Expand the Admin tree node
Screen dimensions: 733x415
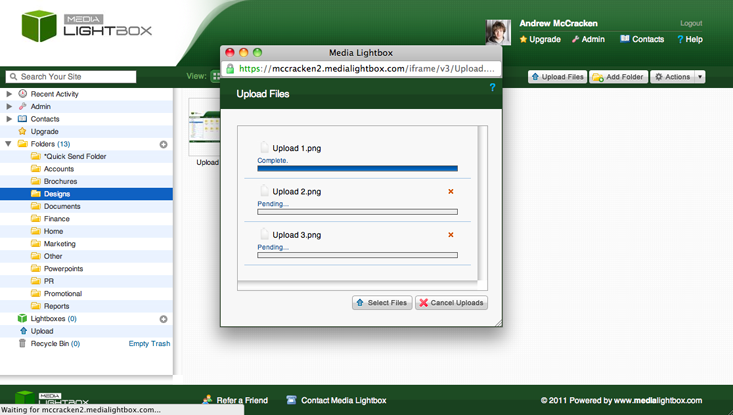pyautogui.click(x=9, y=106)
